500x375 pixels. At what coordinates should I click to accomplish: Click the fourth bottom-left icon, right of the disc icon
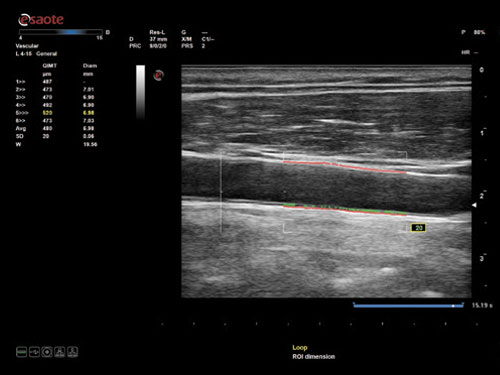coord(60,352)
